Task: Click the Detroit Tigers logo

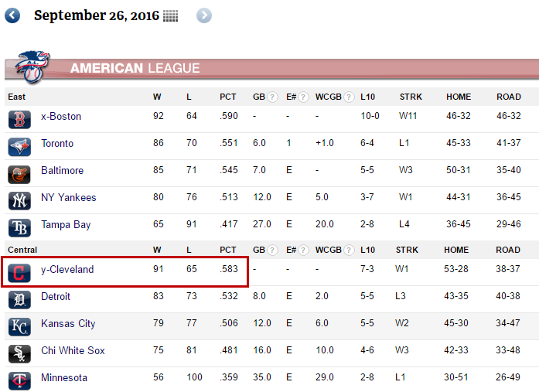Action: (x=19, y=299)
